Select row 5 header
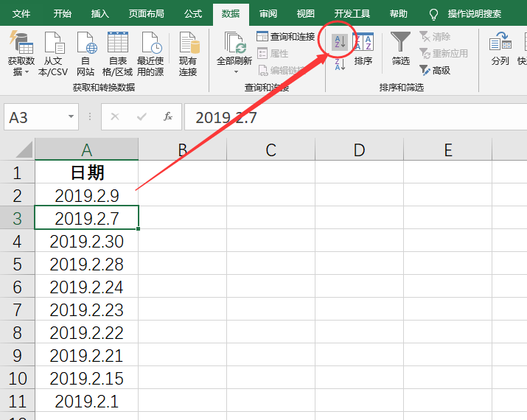Screen dimensions: 527x420 point(17,264)
